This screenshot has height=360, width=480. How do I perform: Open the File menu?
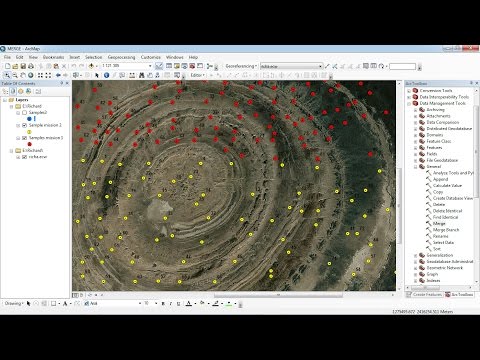coord(7,57)
